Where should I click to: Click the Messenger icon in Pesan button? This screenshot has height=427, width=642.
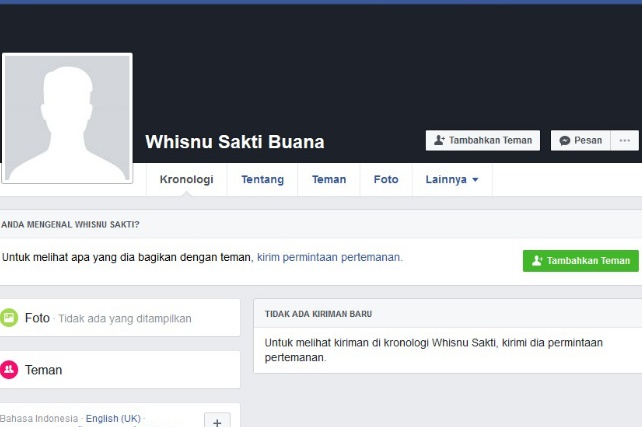click(565, 141)
